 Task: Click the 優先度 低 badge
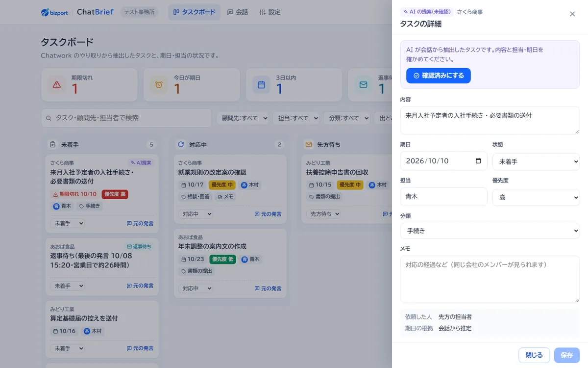(223, 259)
